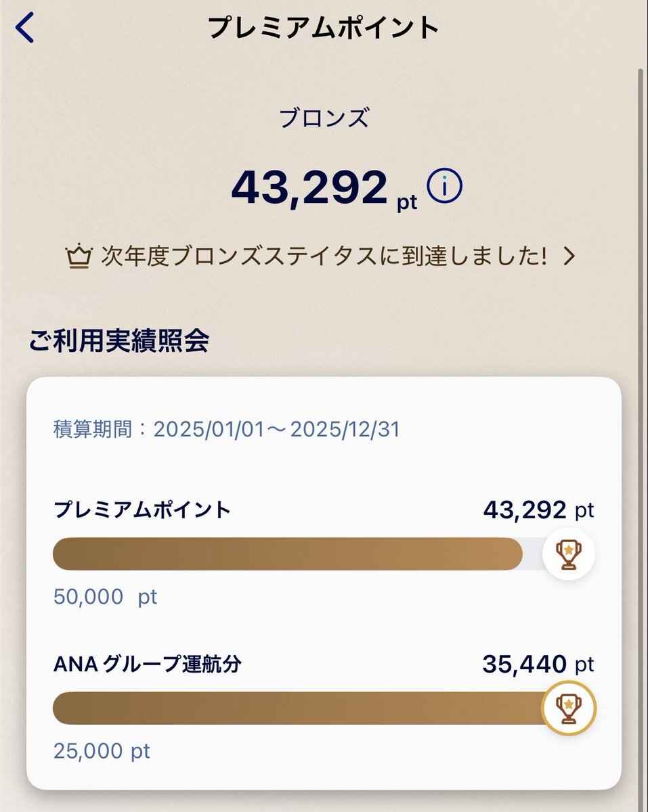Tap the back arrow icon
Viewport: 648px width, 812px height.
click(x=24, y=28)
